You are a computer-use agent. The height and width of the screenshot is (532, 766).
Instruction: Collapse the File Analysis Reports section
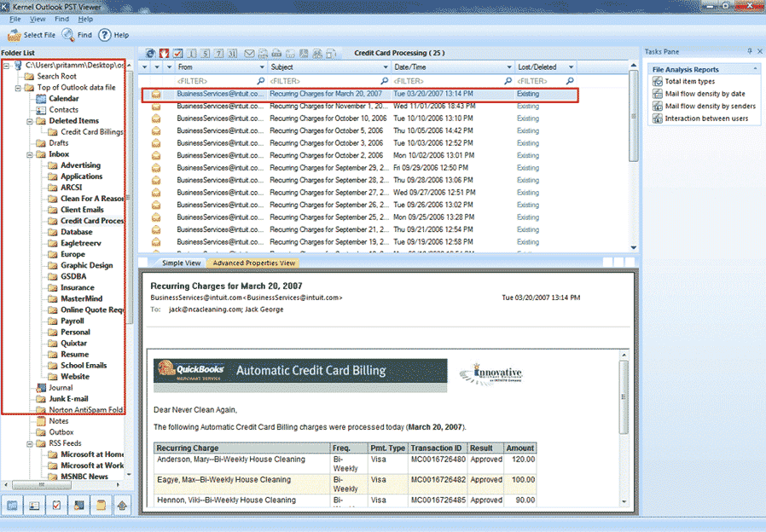click(x=755, y=69)
